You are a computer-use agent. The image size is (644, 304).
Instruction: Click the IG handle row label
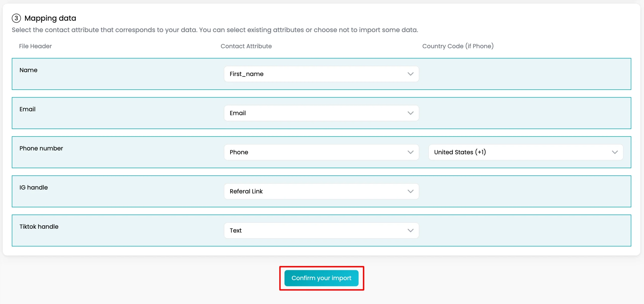(x=33, y=187)
